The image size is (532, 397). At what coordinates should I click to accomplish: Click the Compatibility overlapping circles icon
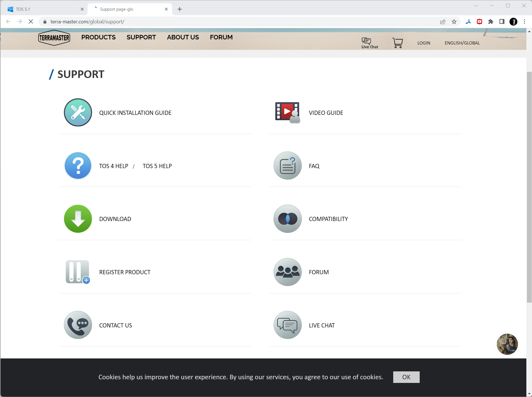click(x=287, y=219)
